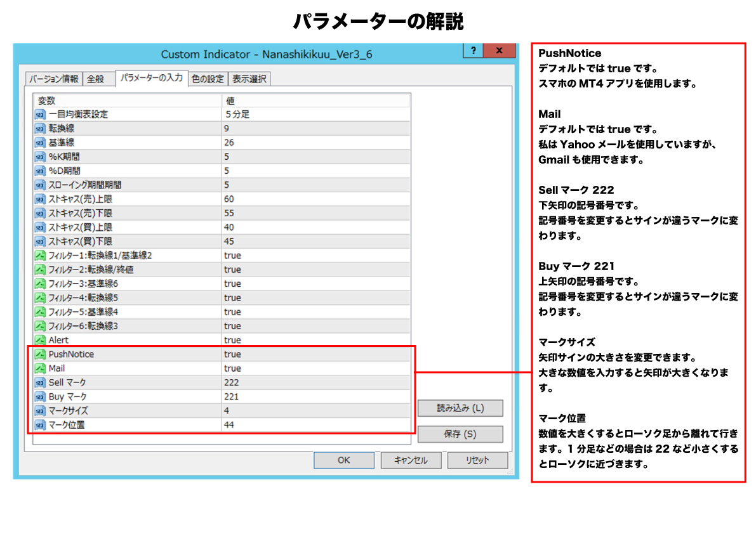Image resolution: width=756 pixels, height=534 pixels.
Task: Click the 基準線 value 26
Action: [229, 143]
